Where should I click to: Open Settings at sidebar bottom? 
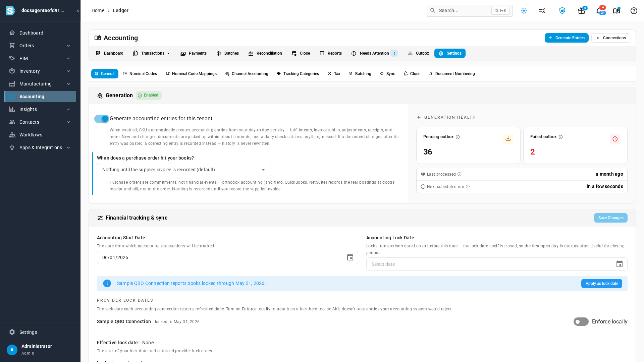(40, 332)
